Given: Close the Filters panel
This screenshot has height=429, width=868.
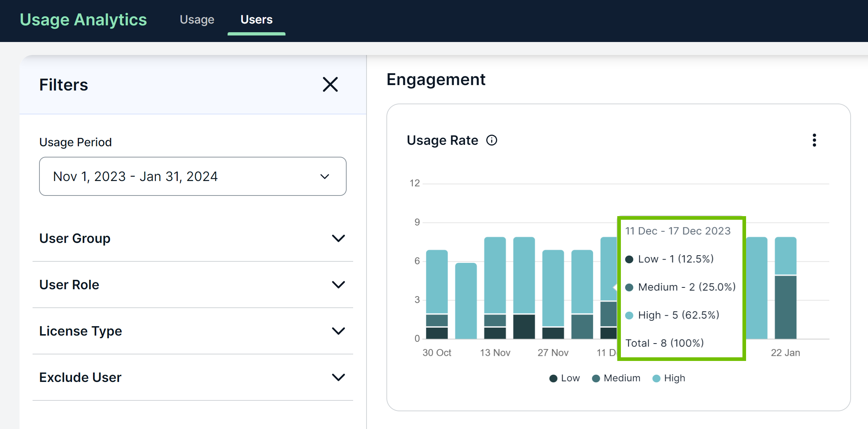Looking at the screenshot, I should [330, 84].
